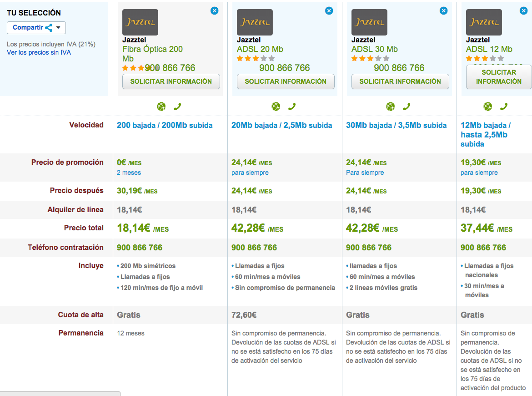
Task: Request information for ADSL 30 Mb
Action: (400, 81)
